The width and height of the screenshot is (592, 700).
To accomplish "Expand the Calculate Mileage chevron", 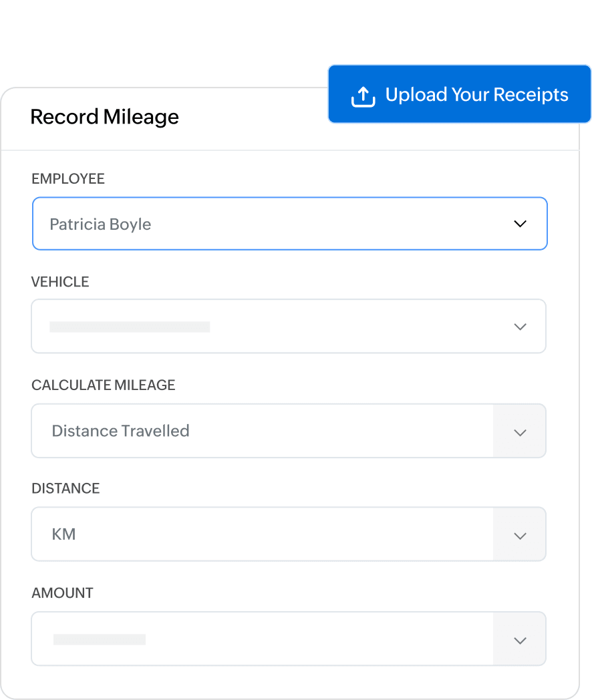I will point(520,432).
